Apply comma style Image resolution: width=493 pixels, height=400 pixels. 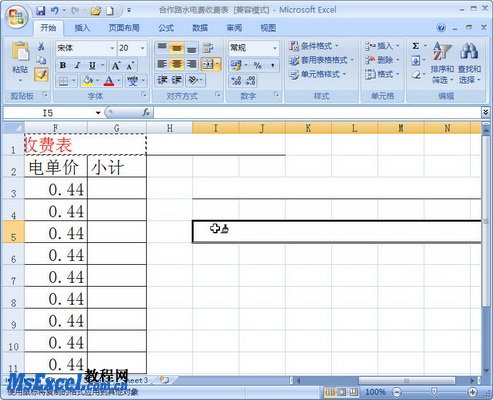point(272,65)
